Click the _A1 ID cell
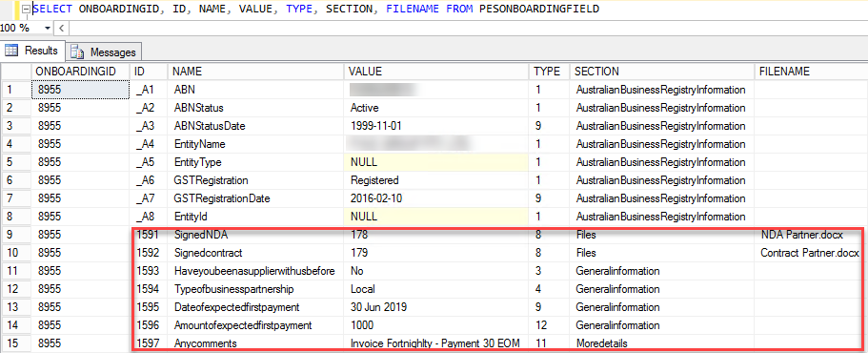 [150, 90]
